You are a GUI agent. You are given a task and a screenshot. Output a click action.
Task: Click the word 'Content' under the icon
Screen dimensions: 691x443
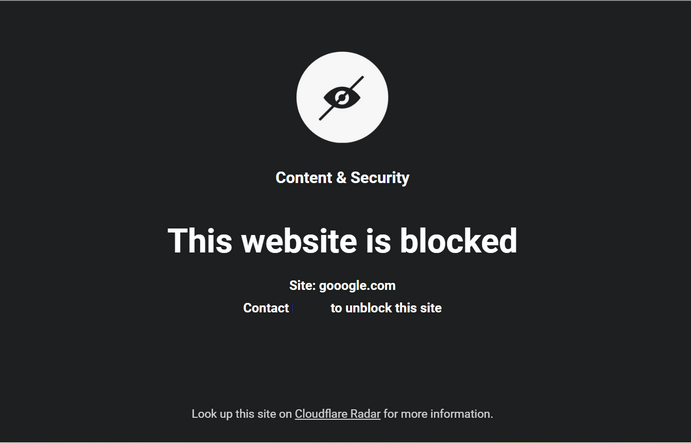304,178
